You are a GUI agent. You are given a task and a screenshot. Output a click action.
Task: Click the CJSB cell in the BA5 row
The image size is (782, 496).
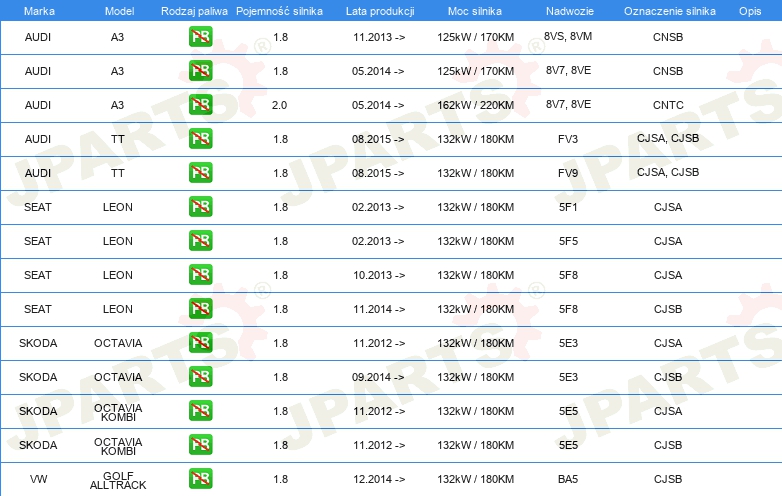[668, 479]
